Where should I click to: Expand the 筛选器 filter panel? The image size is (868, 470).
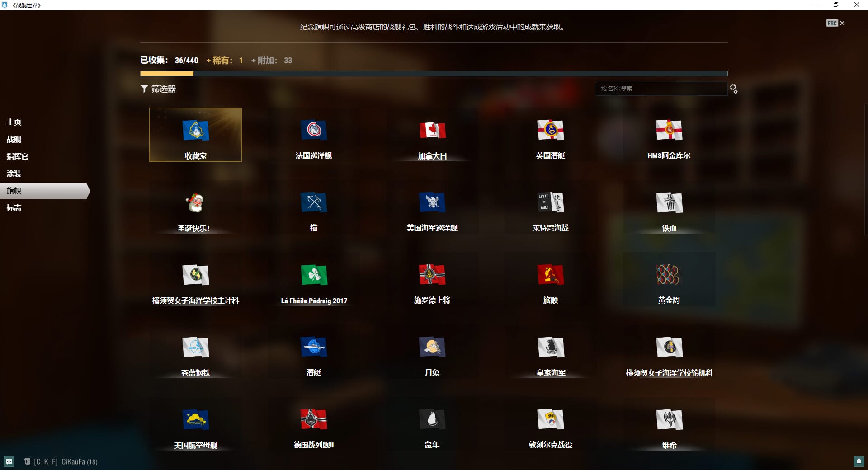click(158, 89)
